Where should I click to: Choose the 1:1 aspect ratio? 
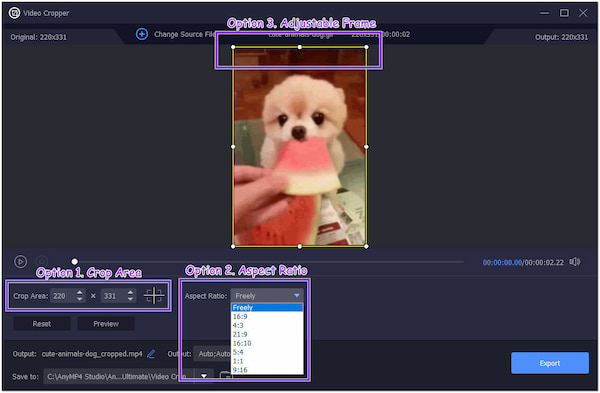267,361
